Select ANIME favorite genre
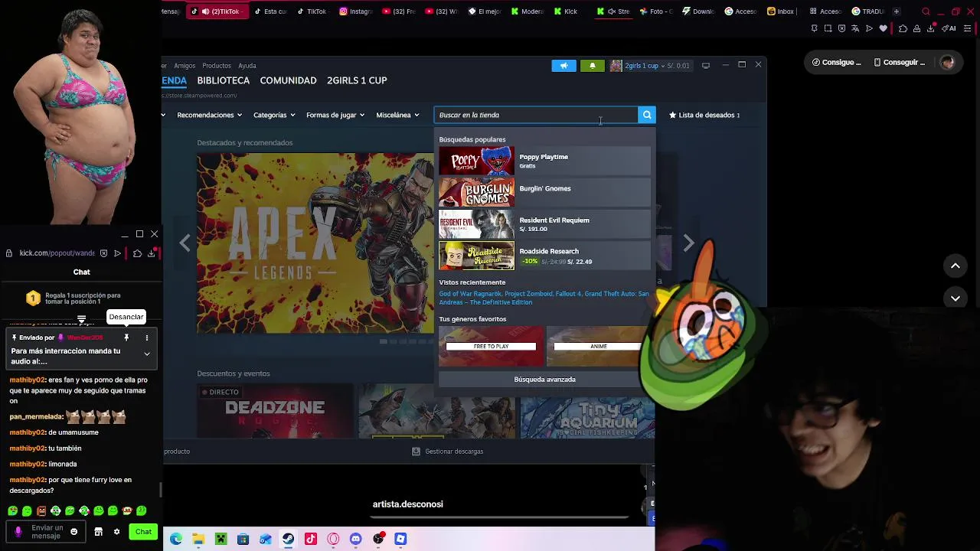The width and height of the screenshot is (980, 551). tap(598, 347)
